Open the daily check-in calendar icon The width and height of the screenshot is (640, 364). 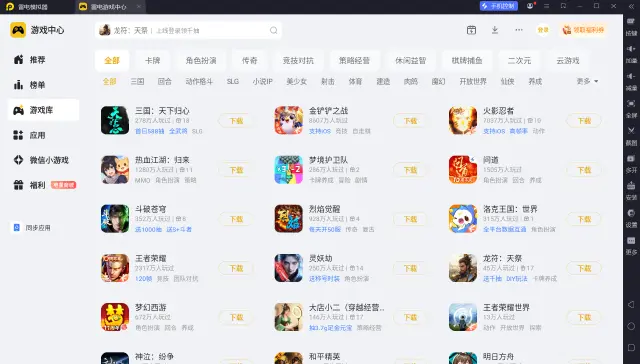coord(471,30)
